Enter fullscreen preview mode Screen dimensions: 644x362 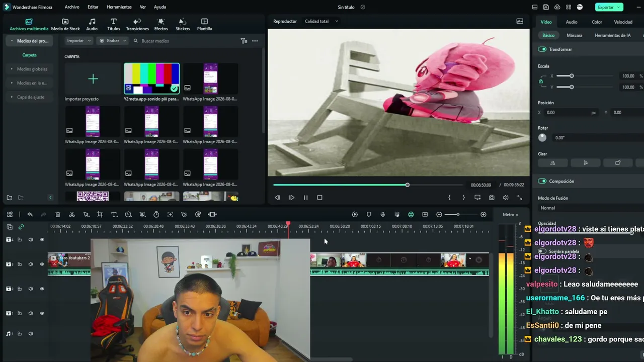[x=520, y=198]
